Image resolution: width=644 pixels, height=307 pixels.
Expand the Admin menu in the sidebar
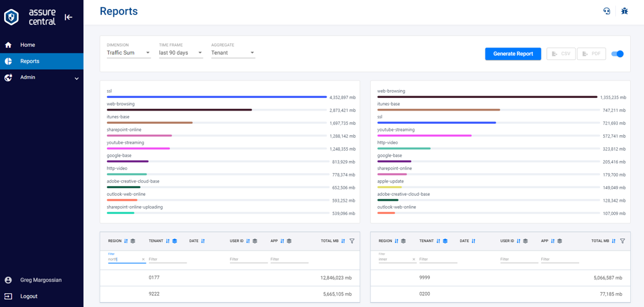click(41, 78)
